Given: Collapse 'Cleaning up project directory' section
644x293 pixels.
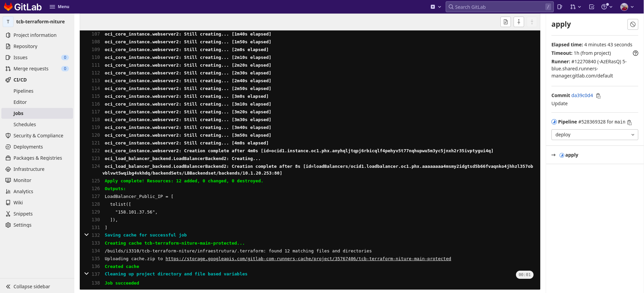Looking at the screenshot, I should coord(86,274).
